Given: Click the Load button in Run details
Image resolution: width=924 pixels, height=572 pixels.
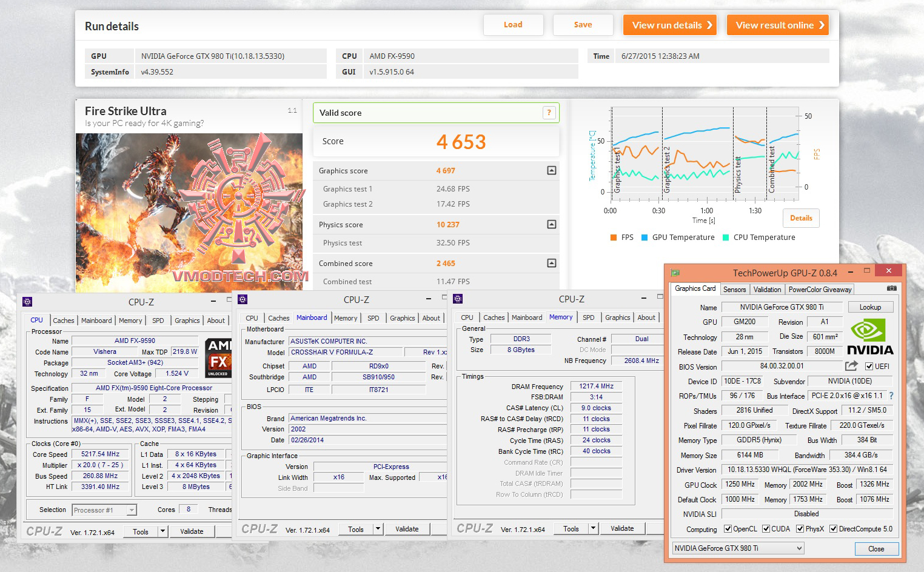Looking at the screenshot, I should coord(513,25).
